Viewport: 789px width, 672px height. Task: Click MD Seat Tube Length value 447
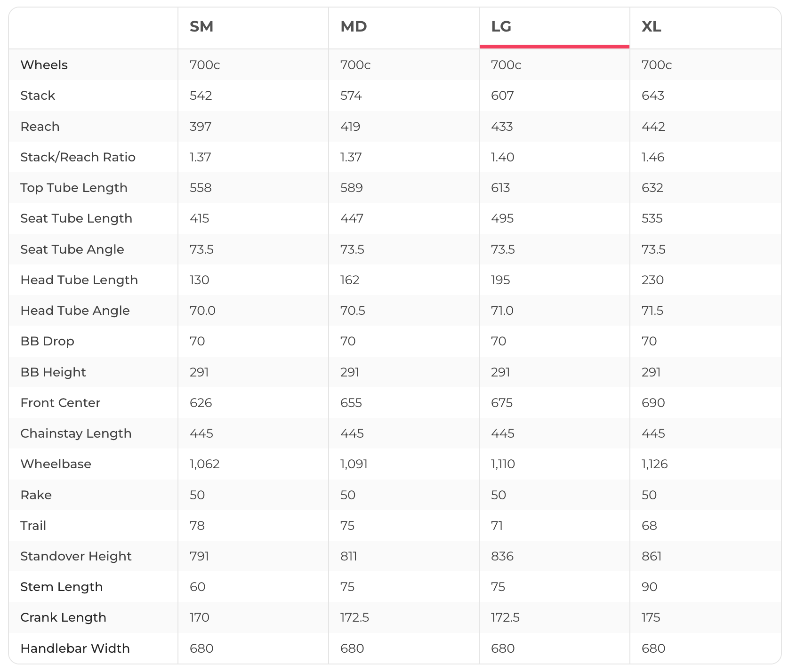(x=352, y=218)
